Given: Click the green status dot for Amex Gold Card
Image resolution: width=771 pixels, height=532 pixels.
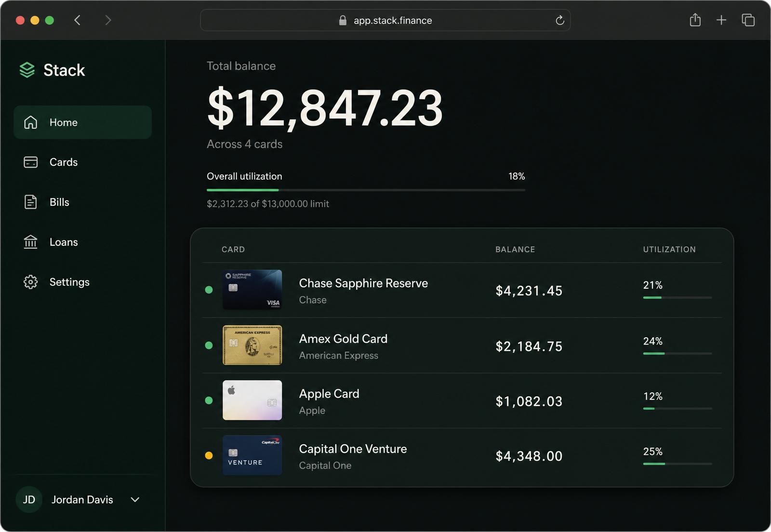Looking at the screenshot, I should tap(209, 345).
